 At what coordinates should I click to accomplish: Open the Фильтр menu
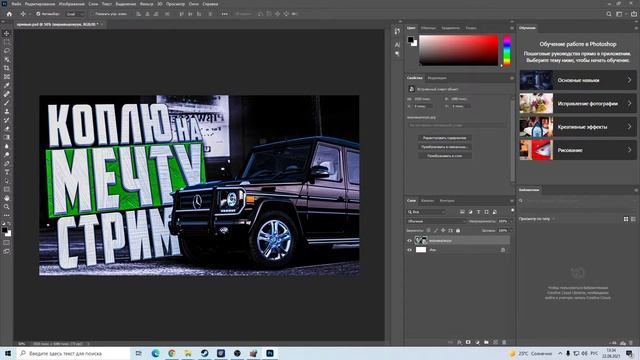coord(147,4)
